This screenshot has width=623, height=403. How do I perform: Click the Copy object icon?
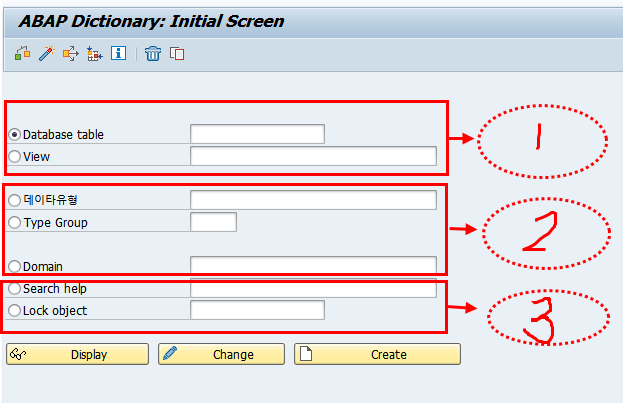pyautogui.click(x=177, y=53)
